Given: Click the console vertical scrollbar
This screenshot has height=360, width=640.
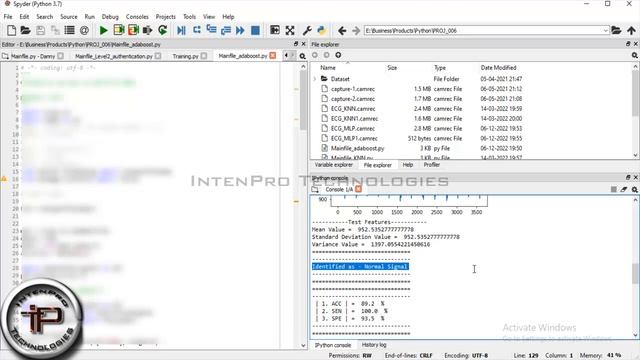Looking at the screenshot, I should click(635, 267).
